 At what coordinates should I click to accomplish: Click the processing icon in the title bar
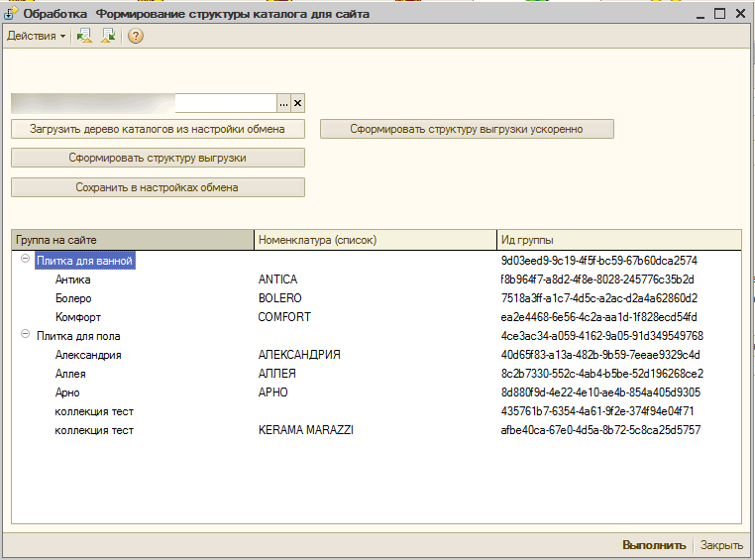11,14
